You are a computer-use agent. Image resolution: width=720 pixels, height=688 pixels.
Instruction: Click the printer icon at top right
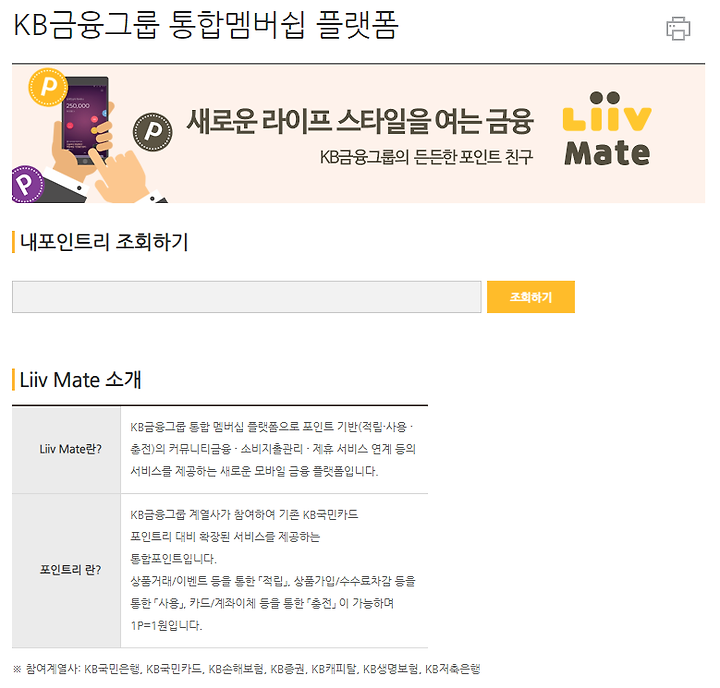(678, 28)
